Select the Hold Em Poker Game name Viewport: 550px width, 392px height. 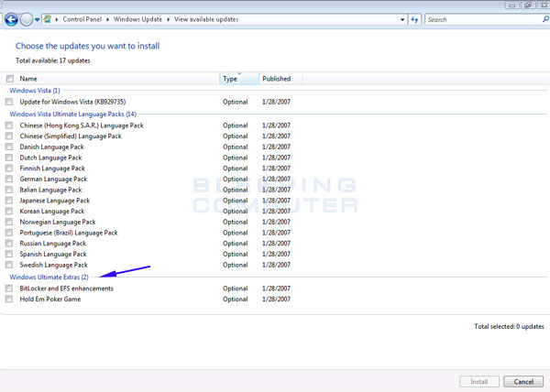pos(50,299)
